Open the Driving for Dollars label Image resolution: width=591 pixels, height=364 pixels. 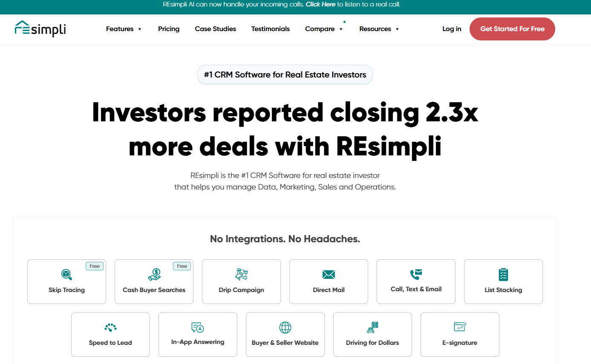click(372, 343)
